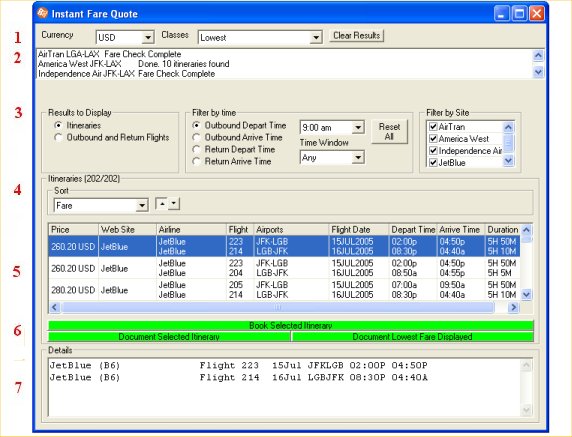Click the America West JFK-LAX status line
This screenshot has width=572, height=437.
(x=134, y=64)
